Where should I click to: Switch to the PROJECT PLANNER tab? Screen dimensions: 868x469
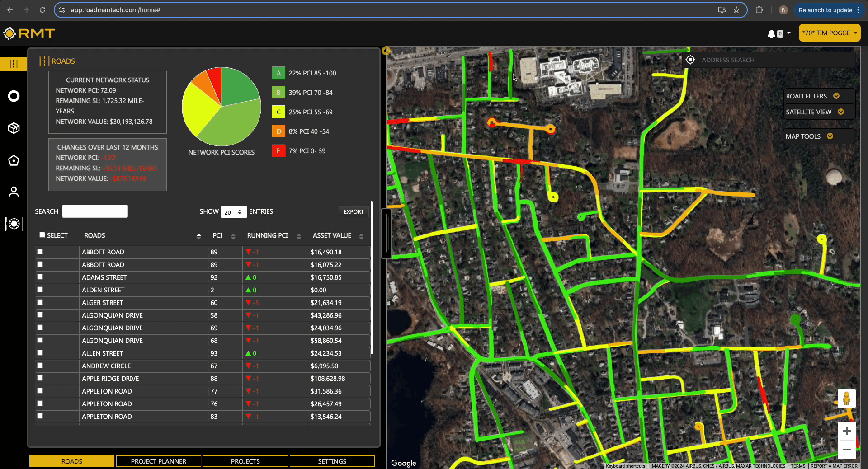158,461
